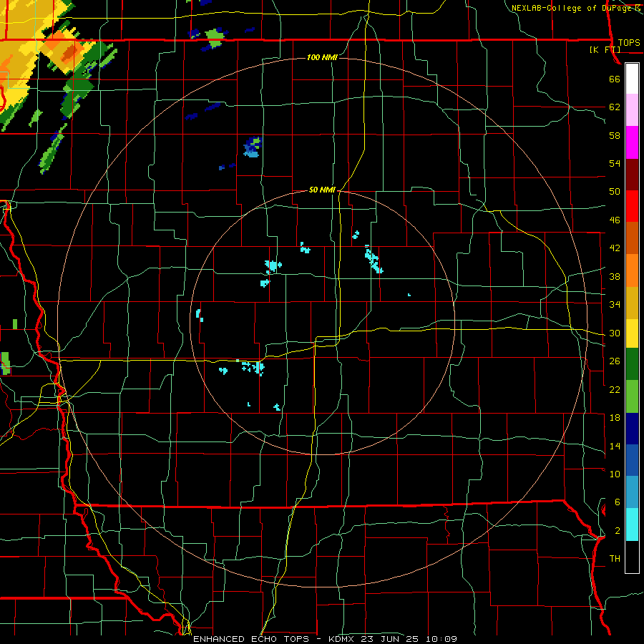Click the "66" legend value

(615, 79)
